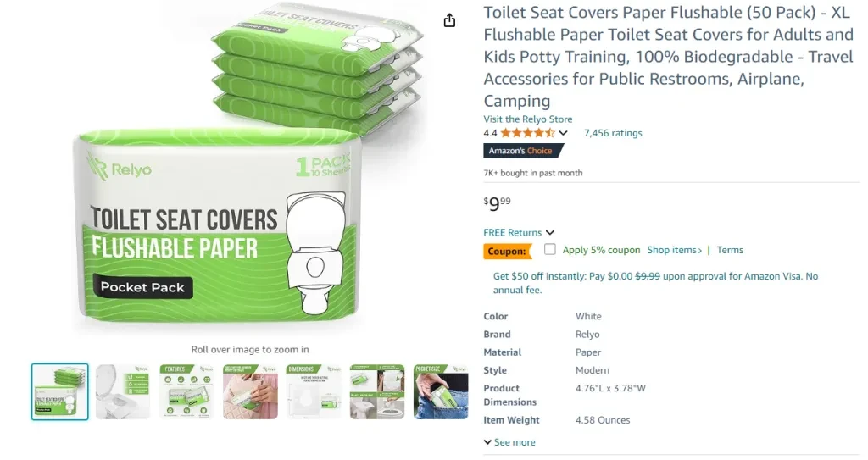Click the Amazon's Choice badge

tap(523, 151)
